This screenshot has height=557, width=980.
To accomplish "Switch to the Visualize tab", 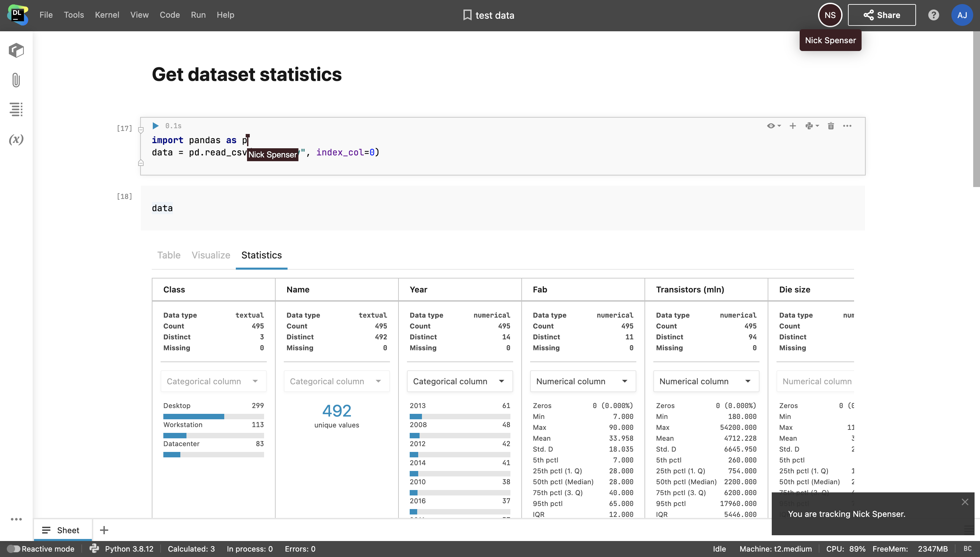I will click(211, 255).
